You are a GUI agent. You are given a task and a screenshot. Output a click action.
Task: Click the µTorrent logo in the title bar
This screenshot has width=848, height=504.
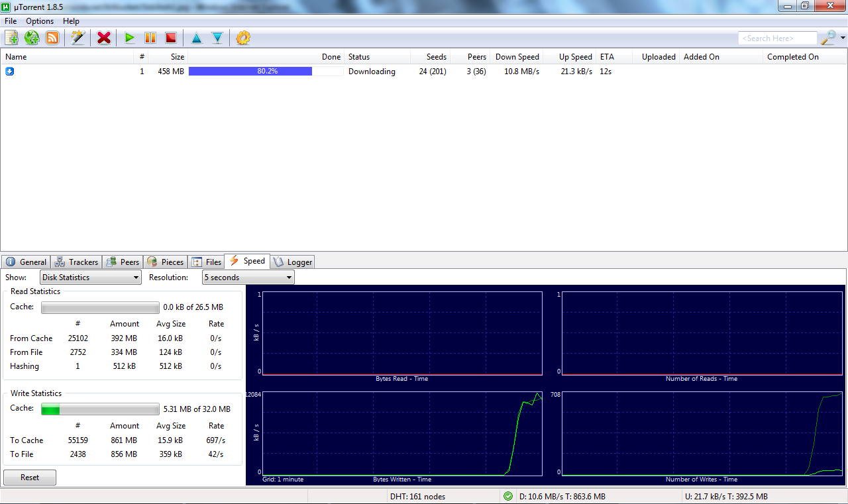coord(7,6)
